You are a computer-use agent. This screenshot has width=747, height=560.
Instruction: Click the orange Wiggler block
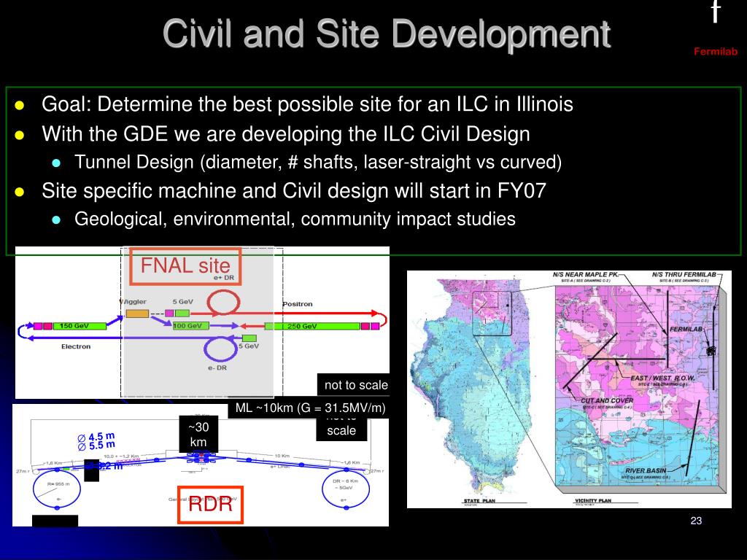(137, 314)
